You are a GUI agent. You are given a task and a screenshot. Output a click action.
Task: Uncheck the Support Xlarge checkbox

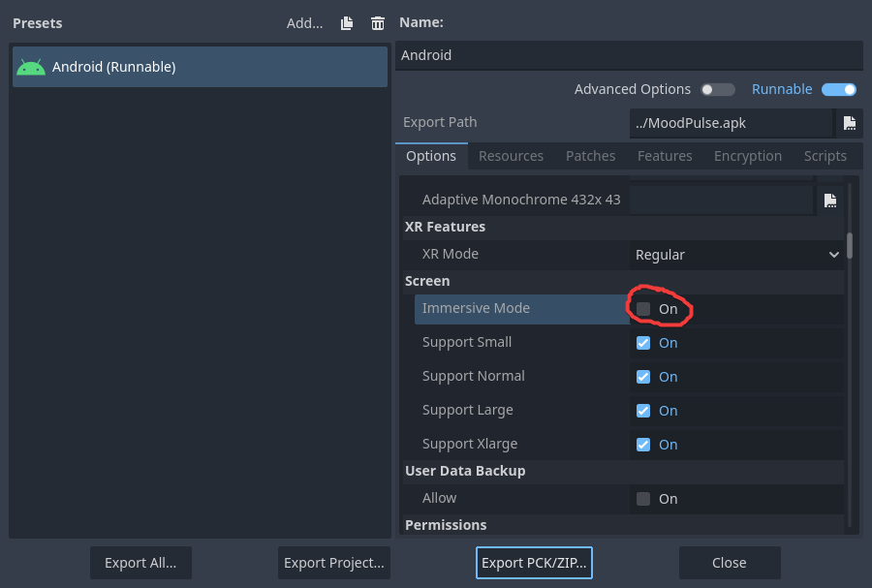[643, 445]
